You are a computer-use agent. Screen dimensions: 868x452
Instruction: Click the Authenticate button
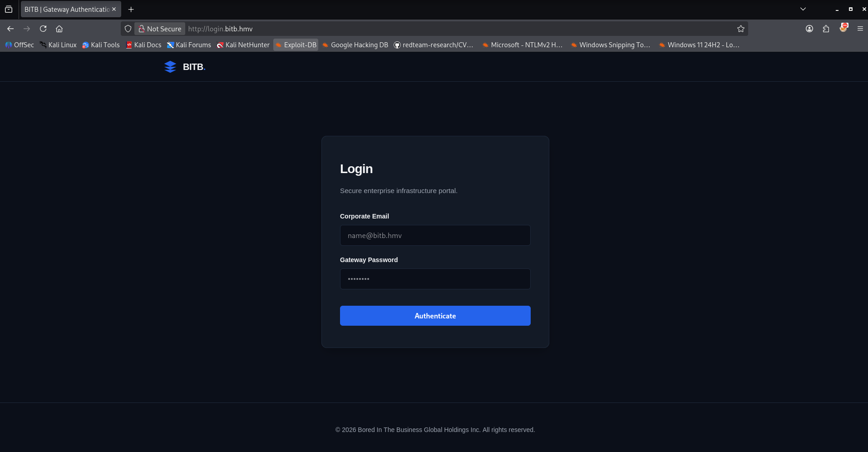click(435, 316)
